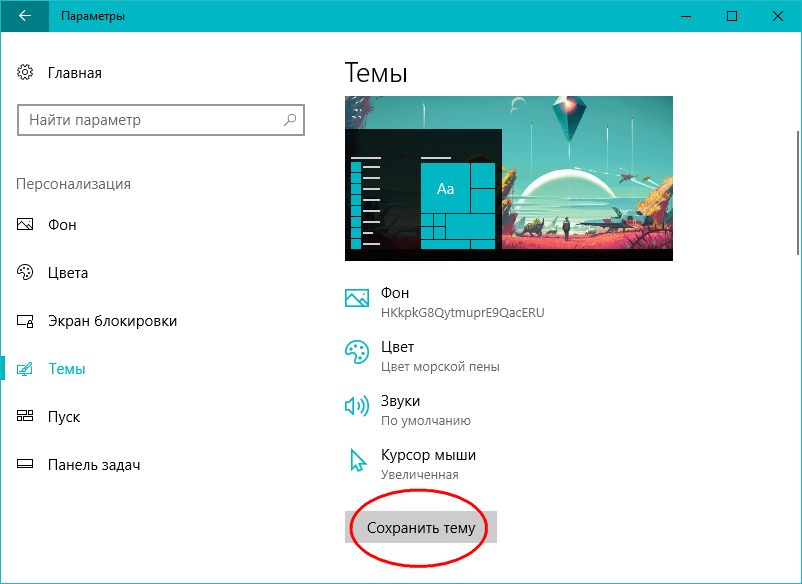Screen dimensions: 802x584
Task: Click the HKkpkG8QytmuprE9QacERU background name
Action: point(462,312)
